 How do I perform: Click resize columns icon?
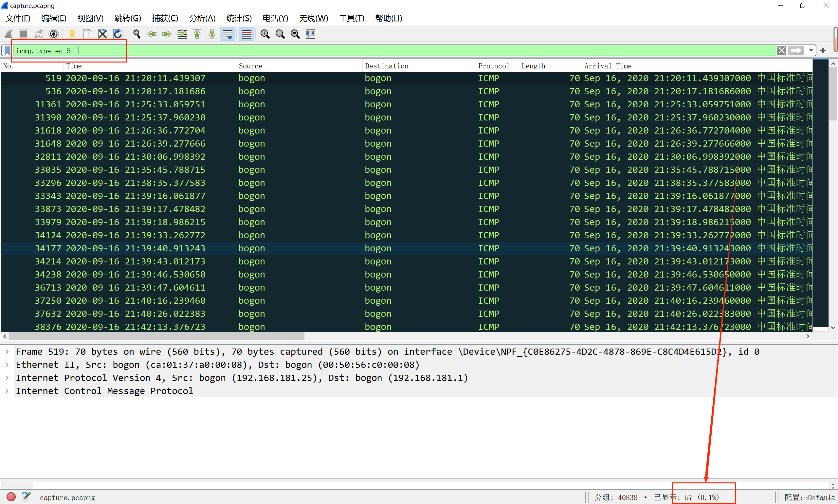coord(310,34)
